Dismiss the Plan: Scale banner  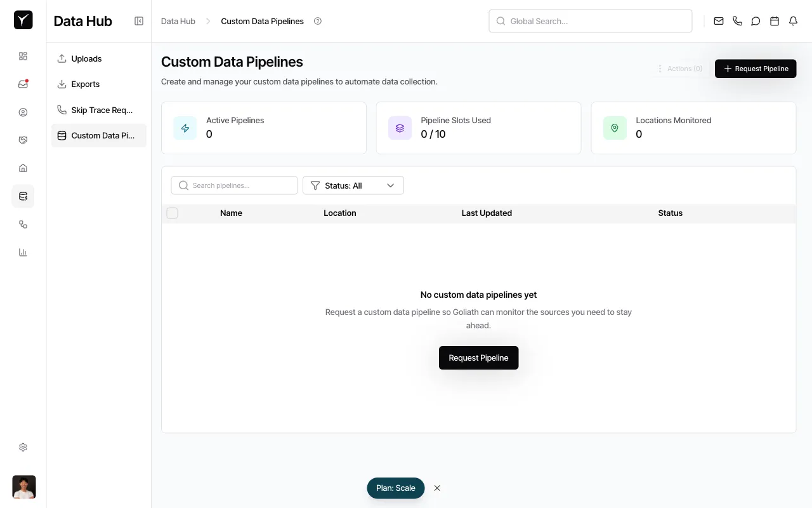(437, 488)
